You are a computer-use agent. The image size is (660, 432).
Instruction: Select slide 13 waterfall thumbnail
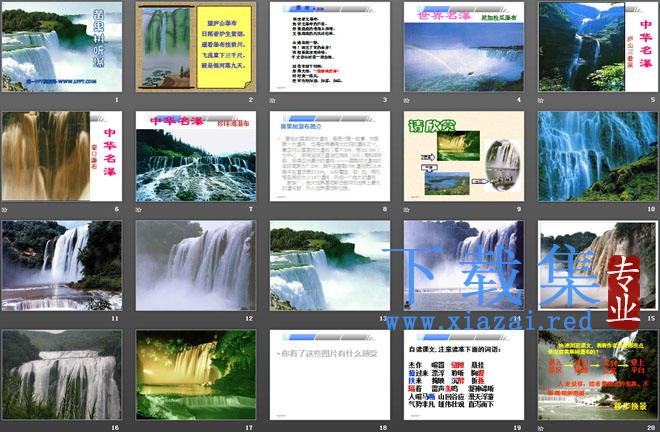[330, 266]
